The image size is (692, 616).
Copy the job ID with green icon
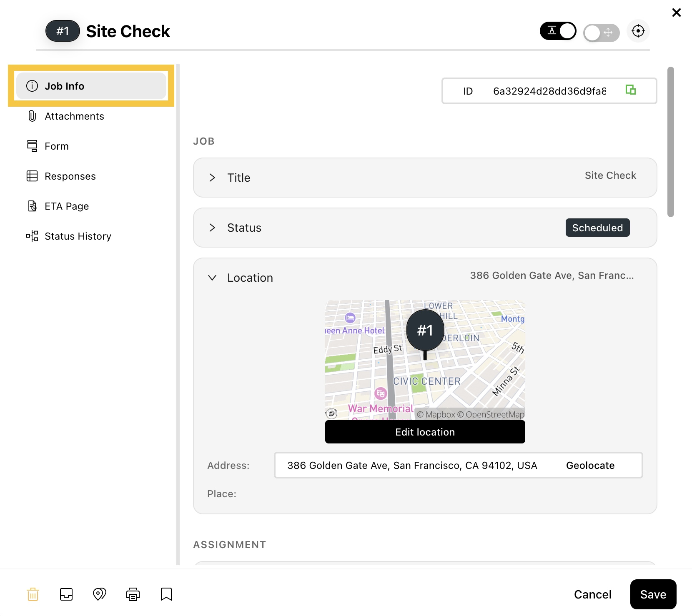click(x=631, y=90)
